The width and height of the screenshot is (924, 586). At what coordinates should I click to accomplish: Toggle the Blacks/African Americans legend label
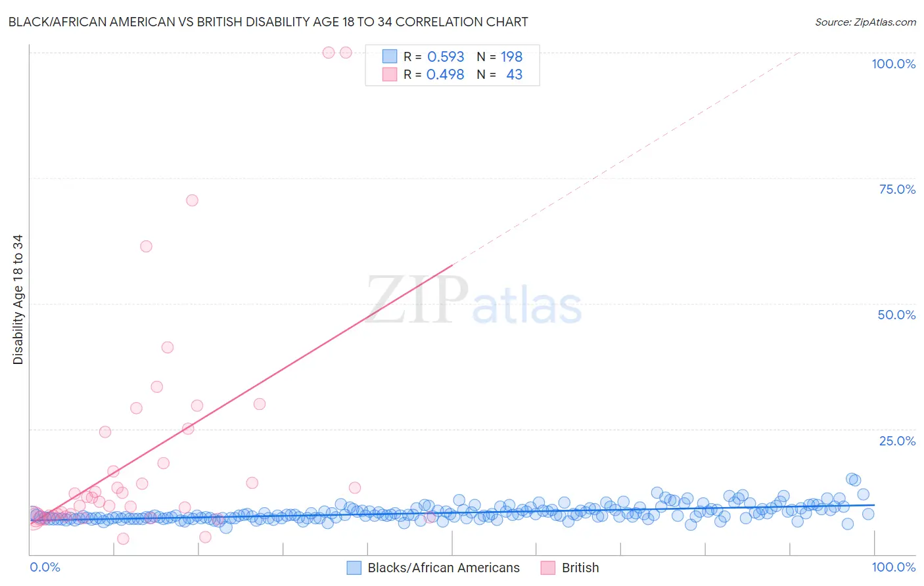(444, 568)
